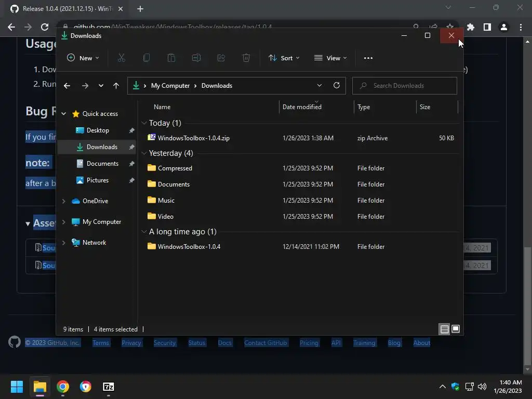
Task: Open the Sort dropdown menu
Action: point(284,58)
